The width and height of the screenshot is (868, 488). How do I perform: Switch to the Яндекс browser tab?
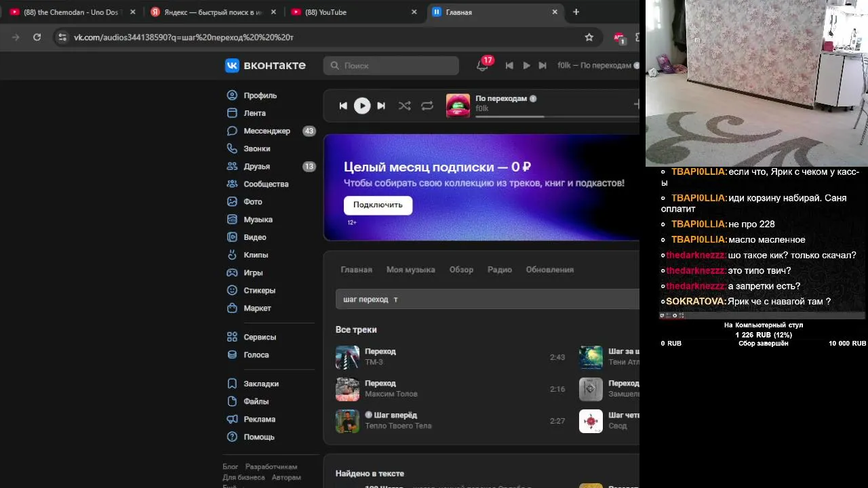pyautogui.click(x=214, y=12)
